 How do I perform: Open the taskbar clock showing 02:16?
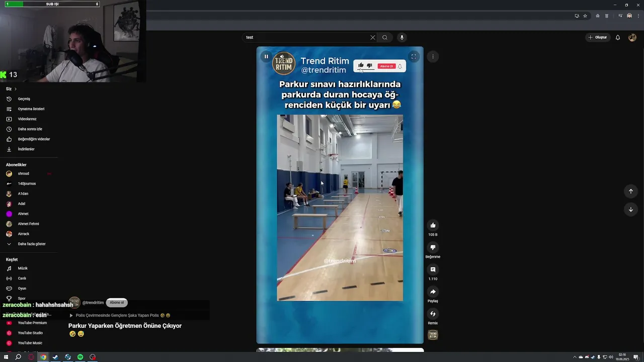[622, 357]
